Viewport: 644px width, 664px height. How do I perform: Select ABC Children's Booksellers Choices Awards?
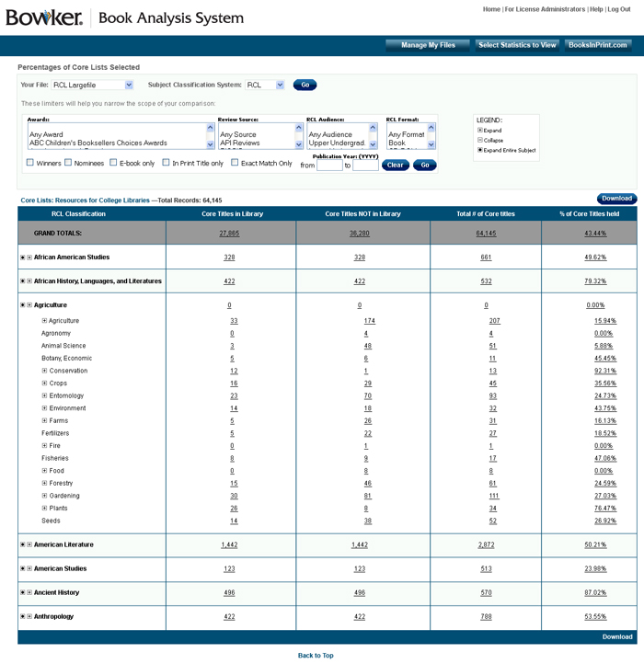(x=98, y=143)
